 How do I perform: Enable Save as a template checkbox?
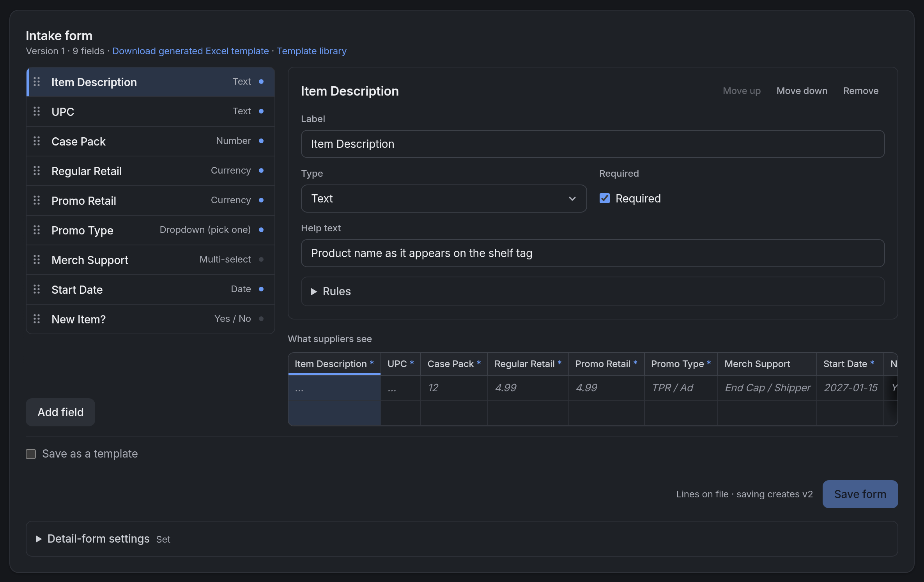click(x=31, y=454)
